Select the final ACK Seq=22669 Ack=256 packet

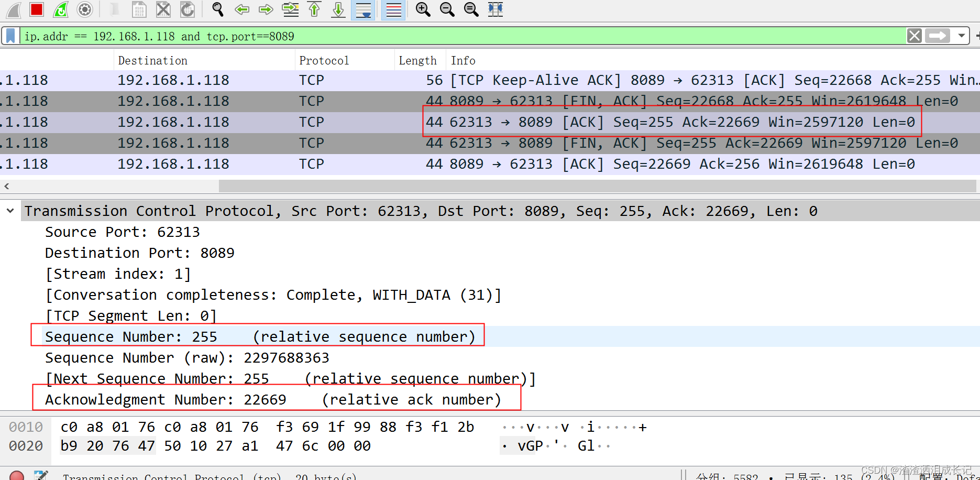[490, 164]
